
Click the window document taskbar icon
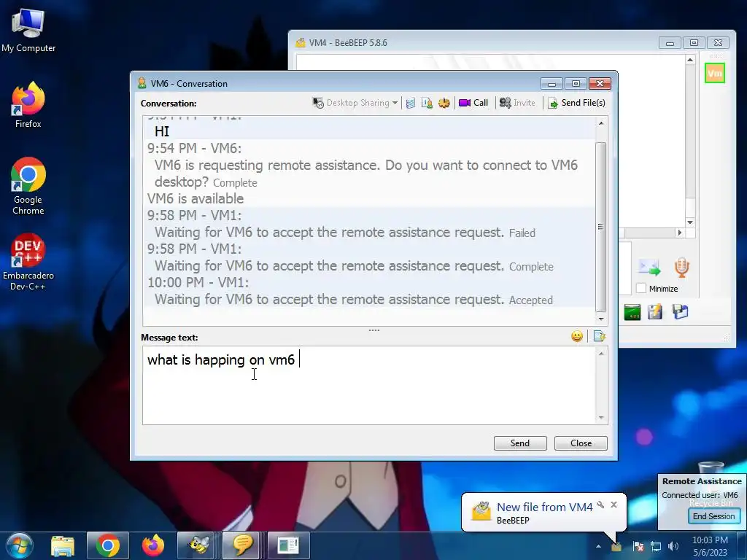[x=288, y=545]
